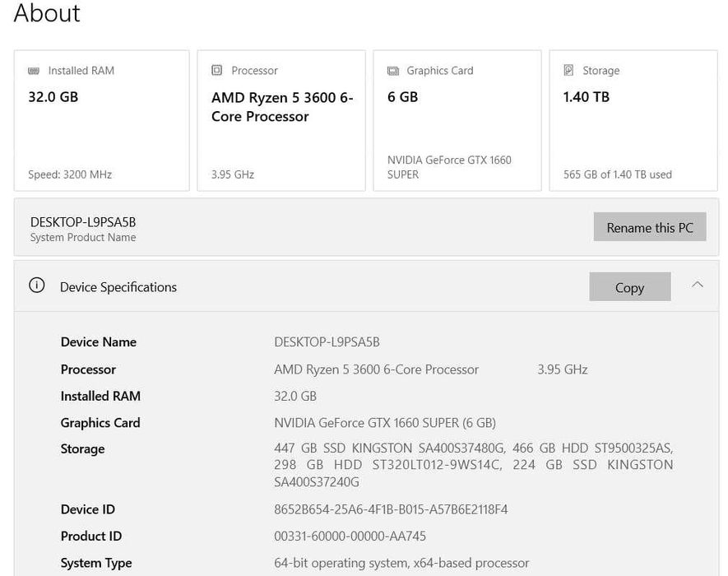Click the Product ID value 00331-60000-00000-AA745

point(350,537)
